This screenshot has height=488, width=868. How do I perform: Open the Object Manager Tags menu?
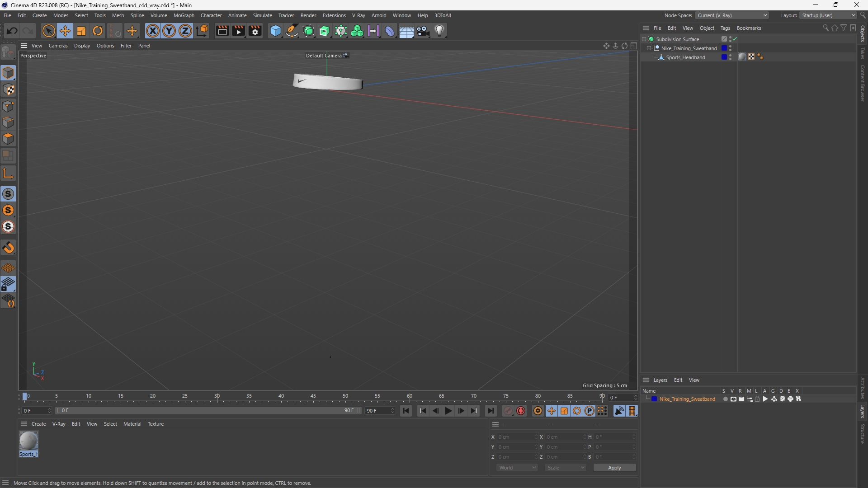tap(725, 28)
